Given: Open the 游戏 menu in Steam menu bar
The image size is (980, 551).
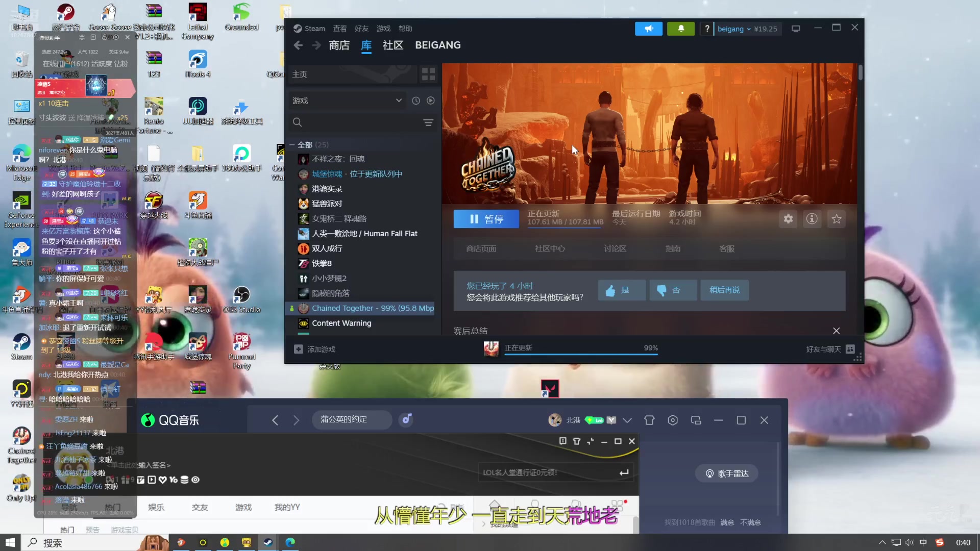Looking at the screenshot, I should (383, 29).
